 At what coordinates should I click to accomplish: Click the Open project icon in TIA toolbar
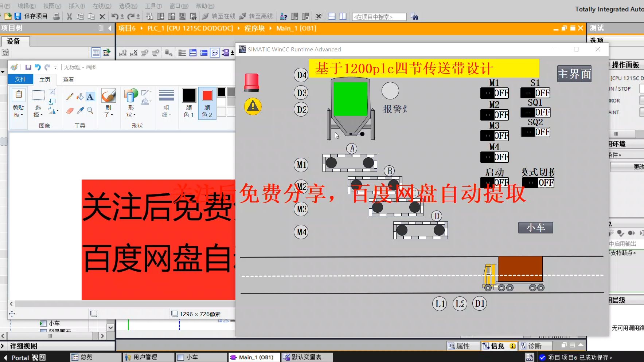8,16
